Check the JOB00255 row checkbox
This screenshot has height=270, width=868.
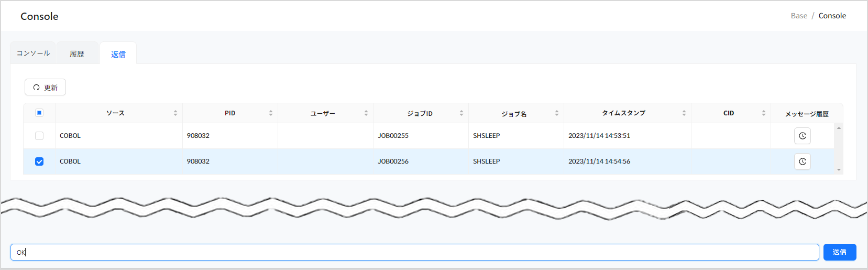pos(39,136)
